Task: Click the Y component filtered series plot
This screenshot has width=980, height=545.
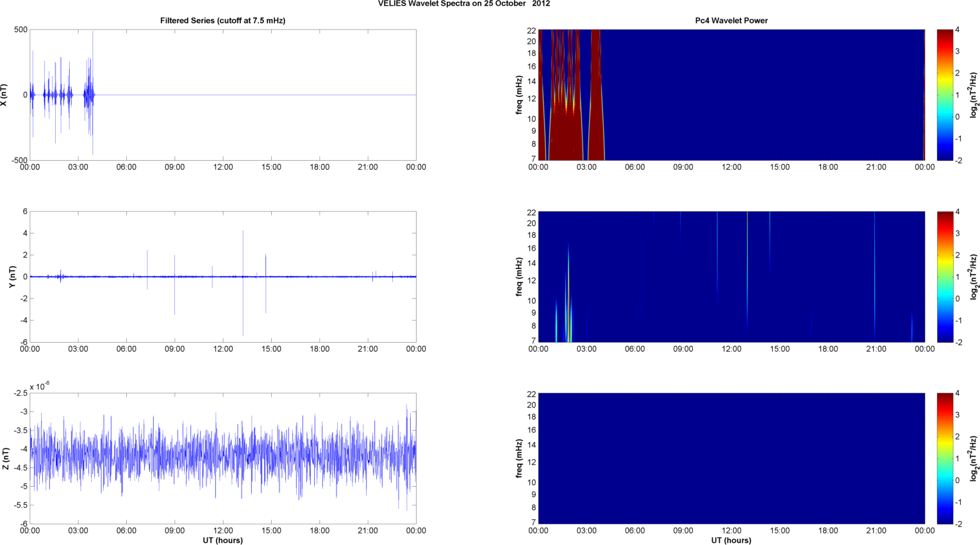Action: 223,277
